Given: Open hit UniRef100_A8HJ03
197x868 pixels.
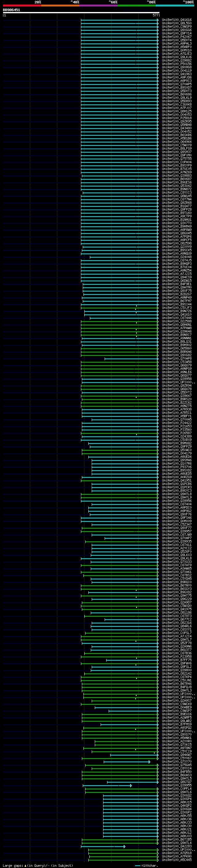Looking at the screenshot, I should (177, 836).
